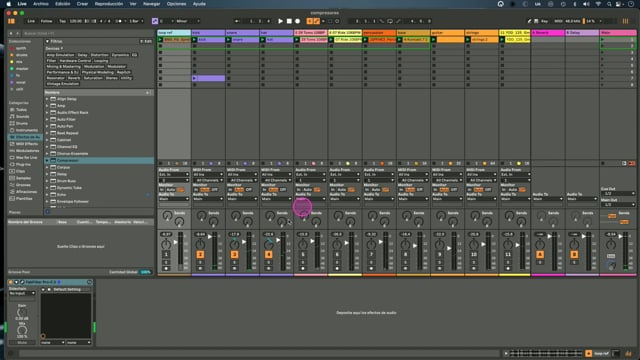Toggle return track A activator

click(540, 254)
